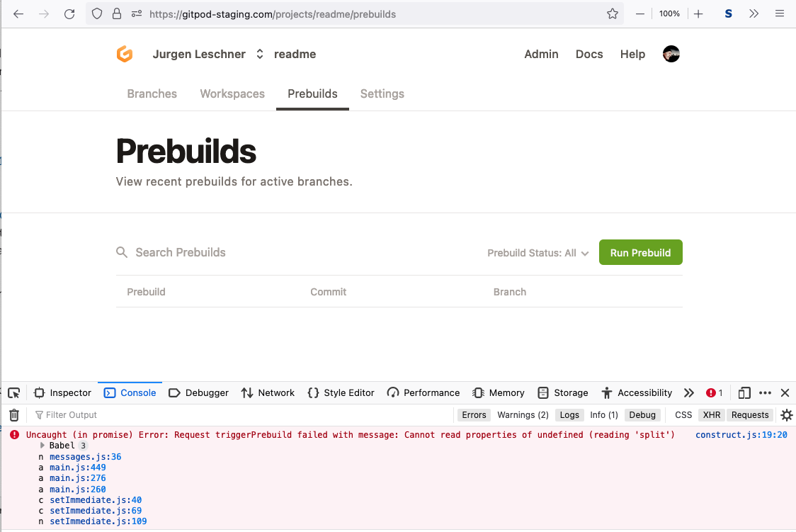Toggle Responsive Design Mode in devtools
This screenshot has height=532, width=796.
744,392
